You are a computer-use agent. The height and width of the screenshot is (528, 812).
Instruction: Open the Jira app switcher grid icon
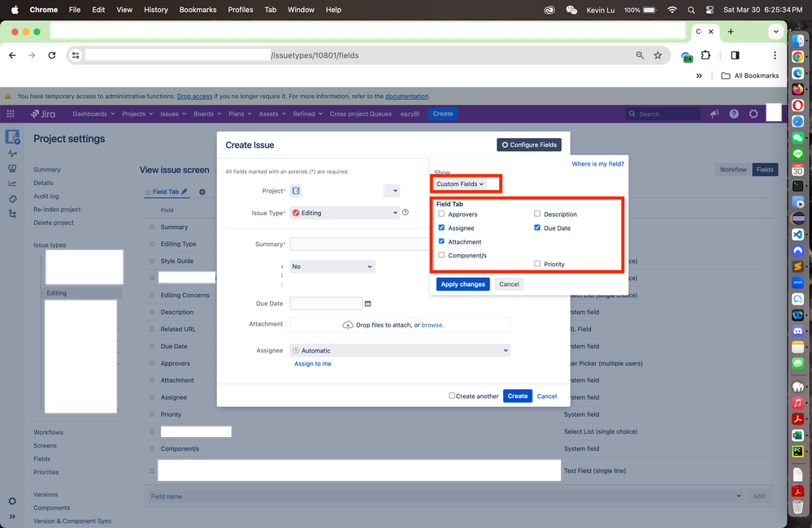pyautogui.click(x=11, y=114)
